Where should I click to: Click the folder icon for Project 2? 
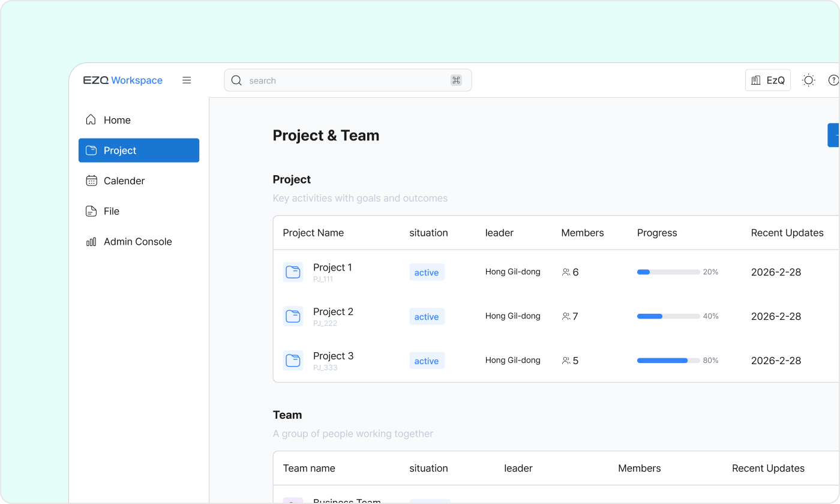293,316
